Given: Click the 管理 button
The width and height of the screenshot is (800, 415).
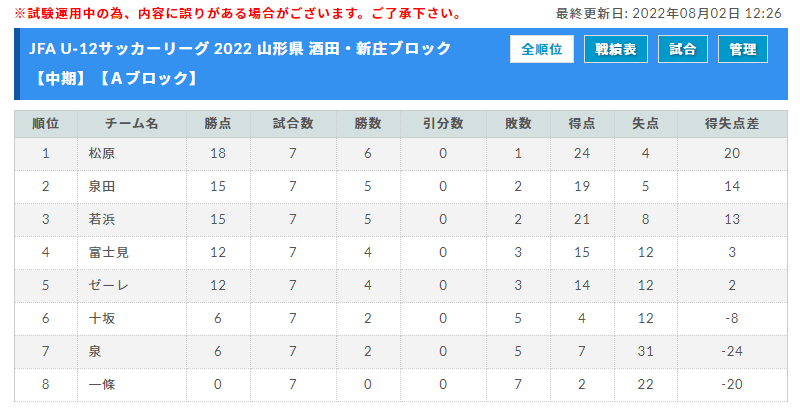Looking at the screenshot, I should coord(742,49).
